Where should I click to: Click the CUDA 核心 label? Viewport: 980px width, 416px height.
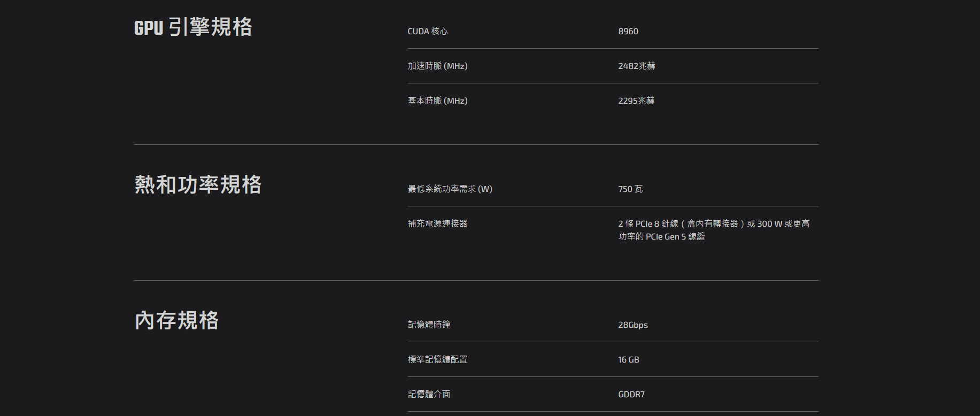point(428,32)
